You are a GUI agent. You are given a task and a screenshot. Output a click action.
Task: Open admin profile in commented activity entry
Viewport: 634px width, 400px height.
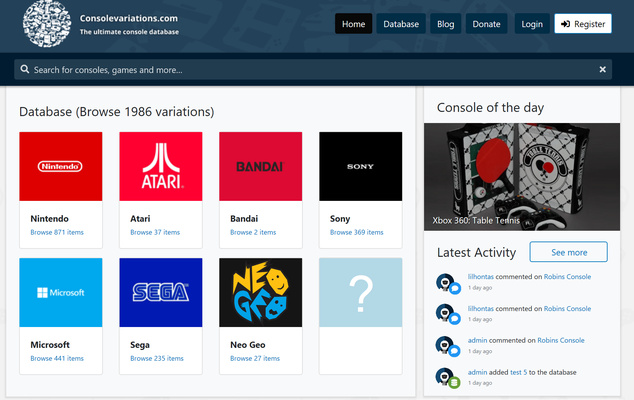tap(478, 340)
